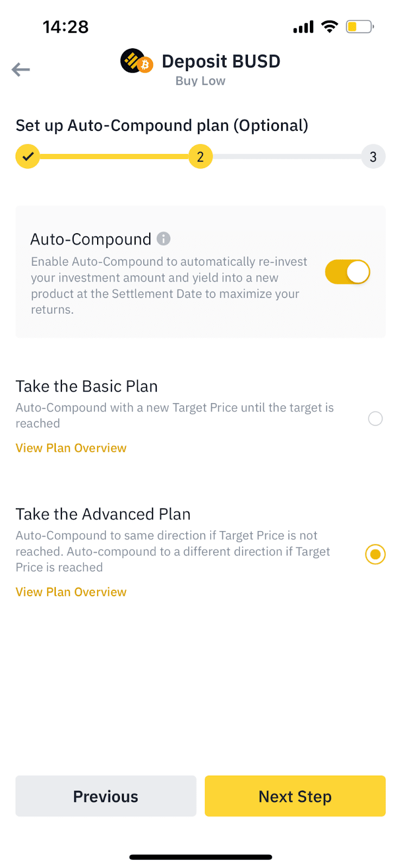Select the Basic Plan radio button
401x868 pixels.
(375, 418)
